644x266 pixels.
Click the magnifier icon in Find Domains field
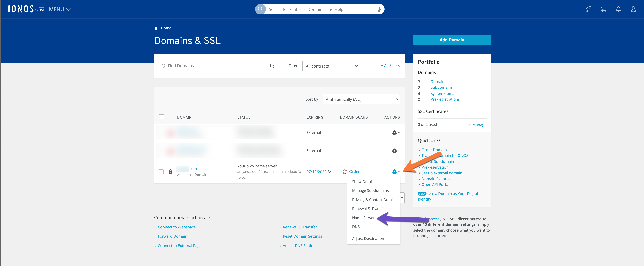click(x=272, y=66)
